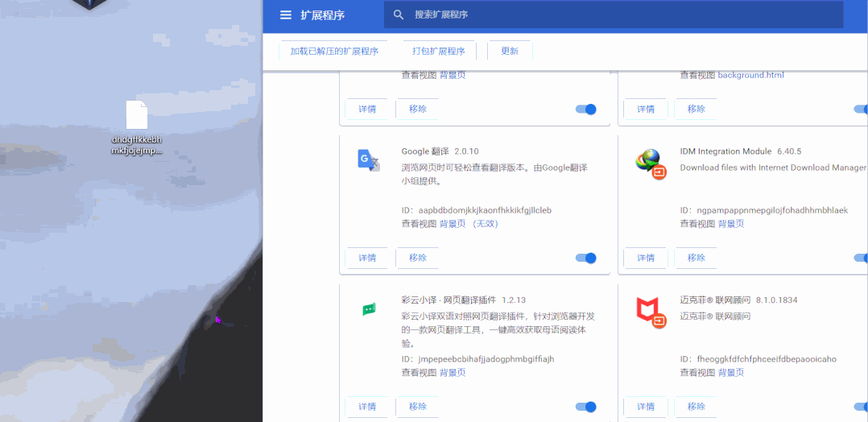Click the Google Translate extension icon

(x=369, y=160)
